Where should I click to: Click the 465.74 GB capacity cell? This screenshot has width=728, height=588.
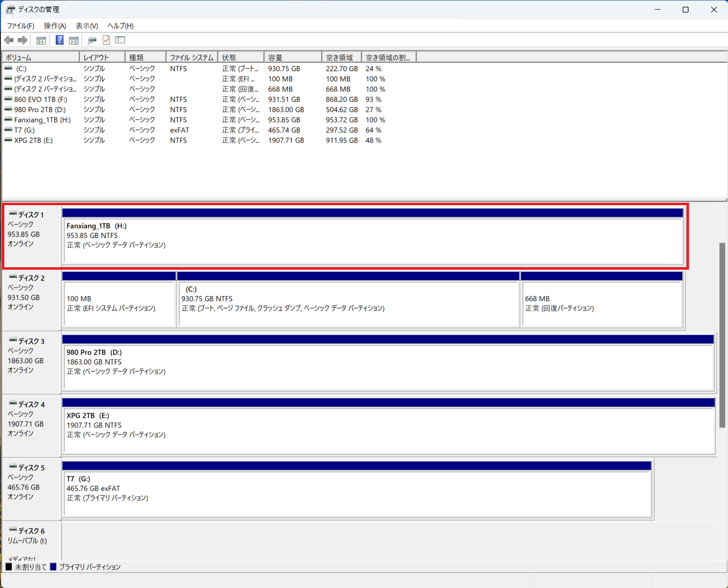(x=284, y=130)
